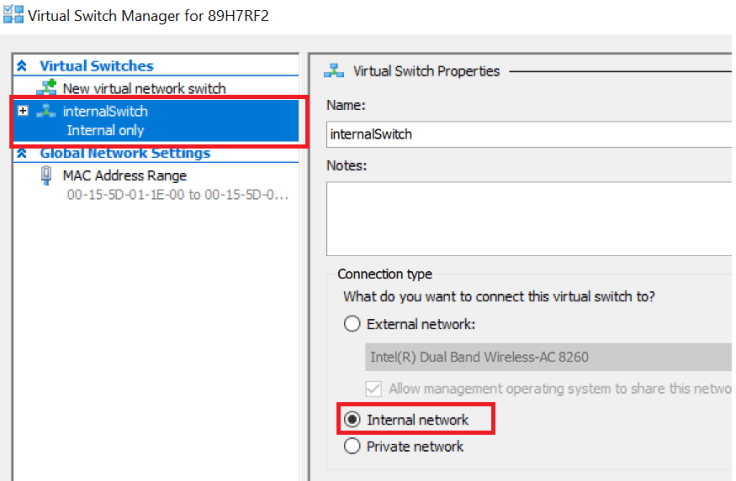The width and height of the screenshot is (736, 481).
Task: Click inside the Notes text box
Action: pos(528,210)
